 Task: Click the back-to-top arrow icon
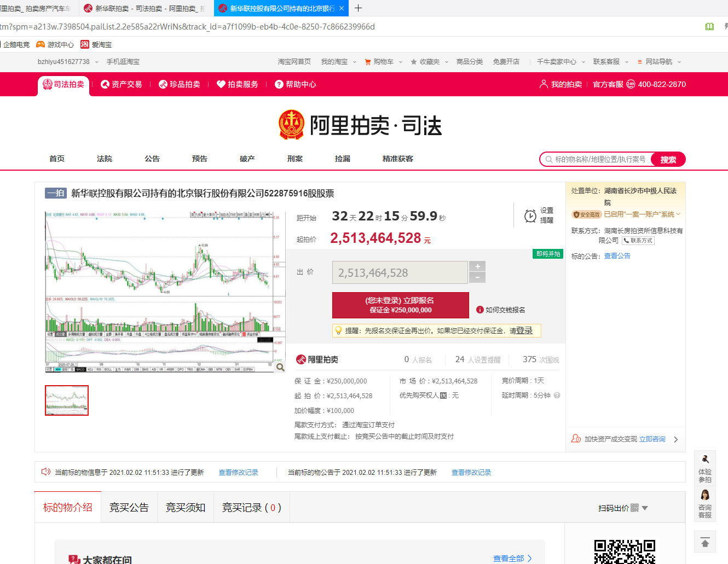point(705,543)
